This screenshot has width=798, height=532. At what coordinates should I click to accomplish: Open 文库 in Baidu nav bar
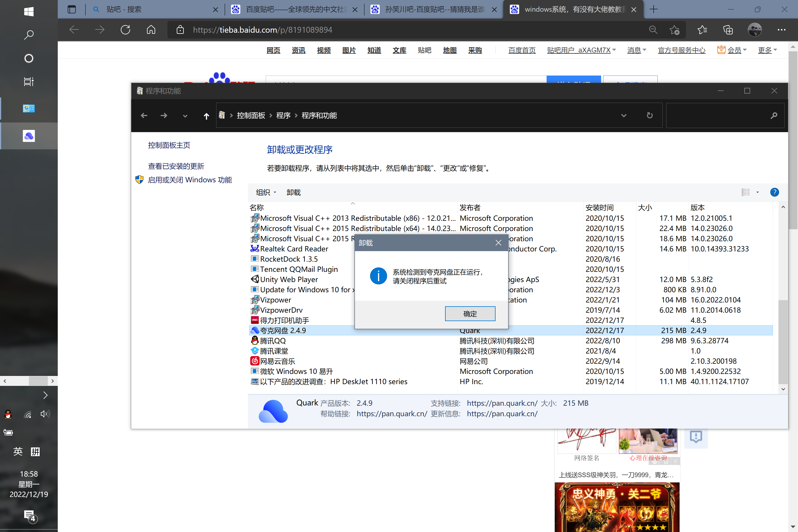pyautogui.click(x=399, y=50)
